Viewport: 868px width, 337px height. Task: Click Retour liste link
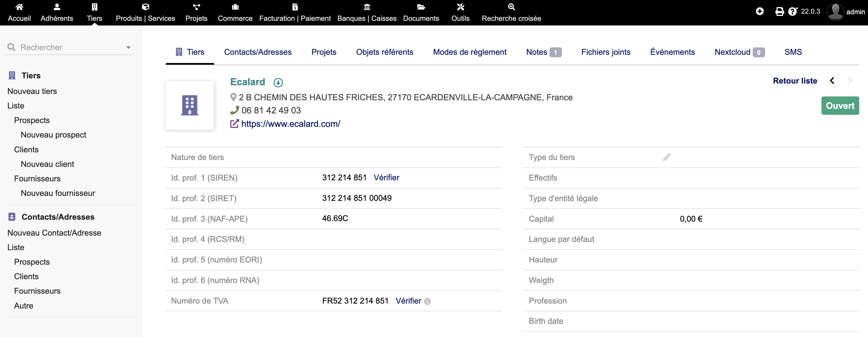coord(795,81)
